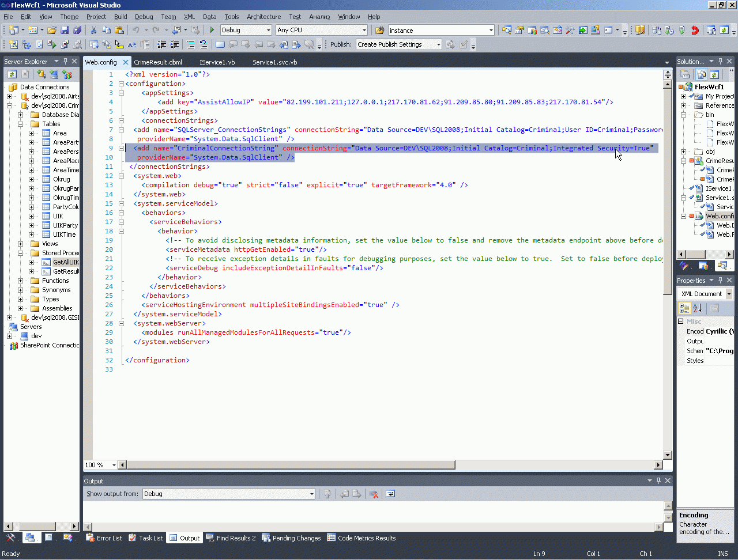Open the Build menu

click(x=121, y=17)
